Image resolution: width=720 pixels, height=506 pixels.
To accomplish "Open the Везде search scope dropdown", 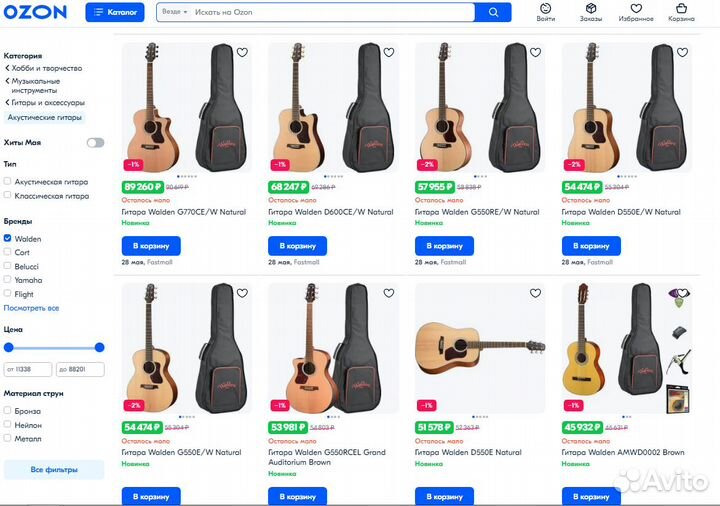I will pos(173,12).
